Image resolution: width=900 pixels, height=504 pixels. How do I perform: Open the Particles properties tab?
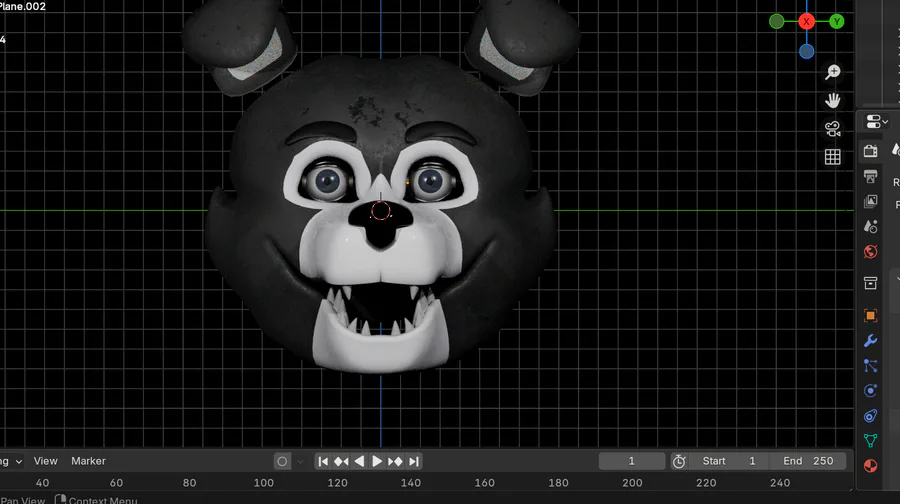pyautogui.click(x=871, y=366)
